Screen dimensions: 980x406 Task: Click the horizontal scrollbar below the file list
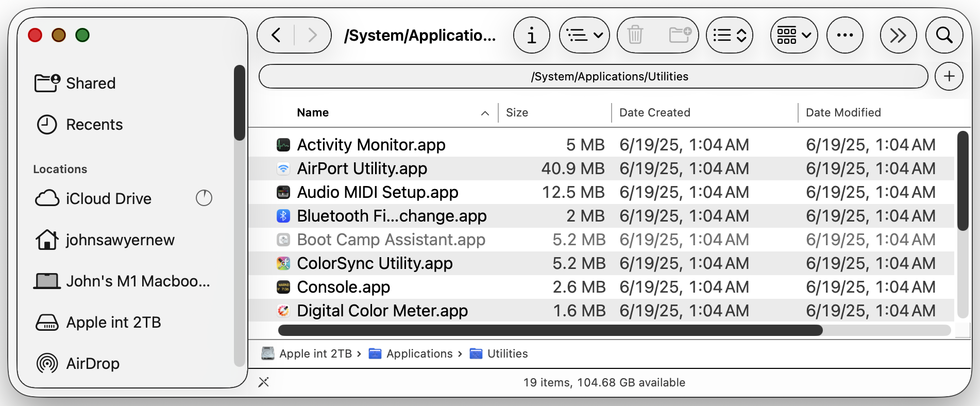point(550,330)
